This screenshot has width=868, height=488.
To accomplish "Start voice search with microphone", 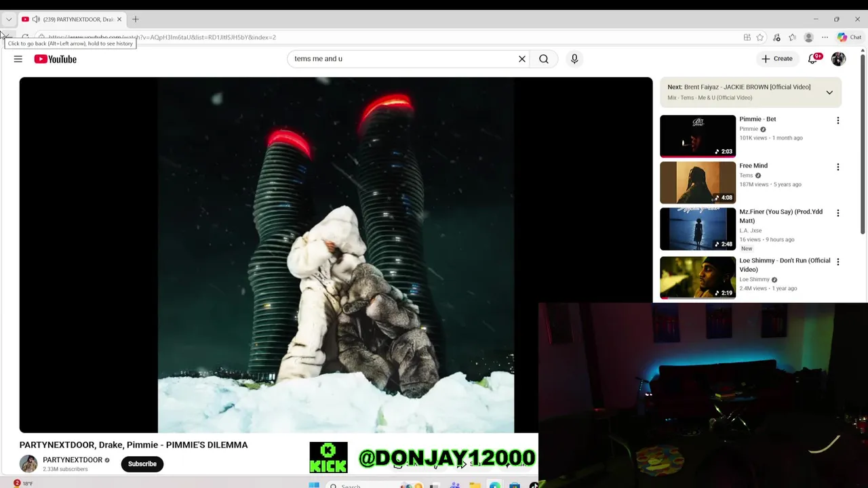I will tap(574, 59).
